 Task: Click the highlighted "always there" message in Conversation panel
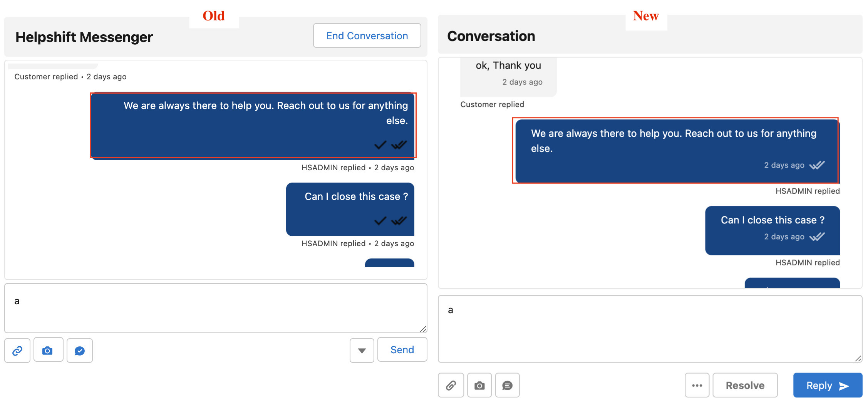[x=674, y=141]
